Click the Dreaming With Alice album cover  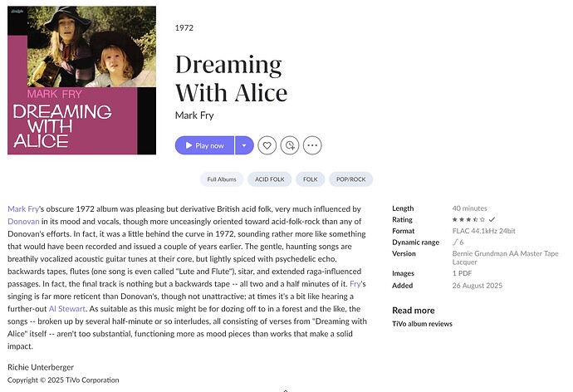coord(81,80)
